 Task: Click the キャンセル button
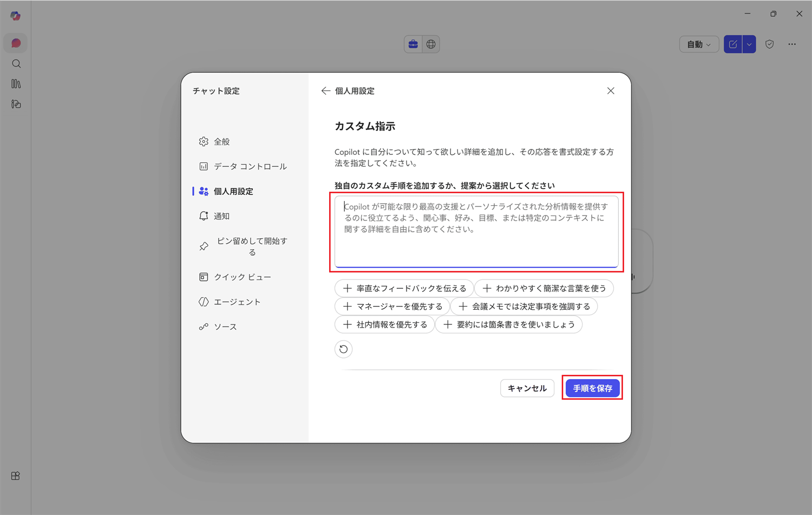coord(527,388)
